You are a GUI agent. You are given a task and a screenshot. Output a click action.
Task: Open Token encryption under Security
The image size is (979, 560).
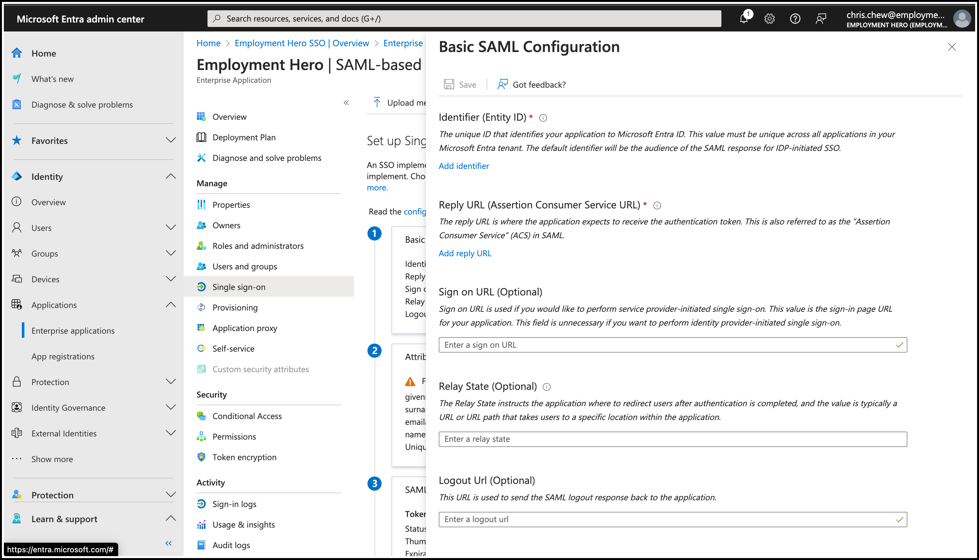coord(244,457)
